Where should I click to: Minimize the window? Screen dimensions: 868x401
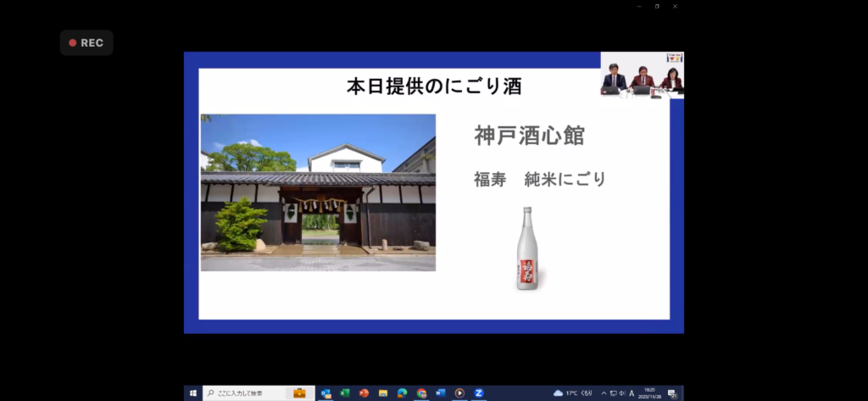click(x=639, y=6)
